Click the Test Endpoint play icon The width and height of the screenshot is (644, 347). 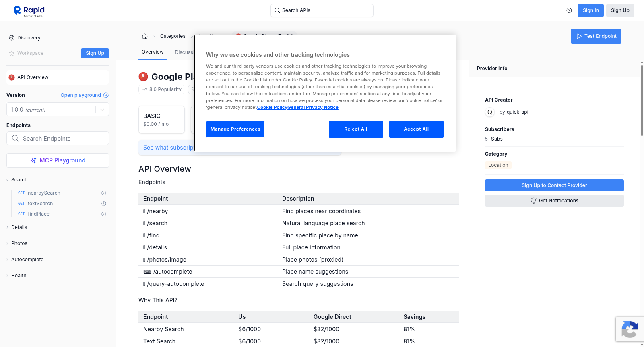579,36
